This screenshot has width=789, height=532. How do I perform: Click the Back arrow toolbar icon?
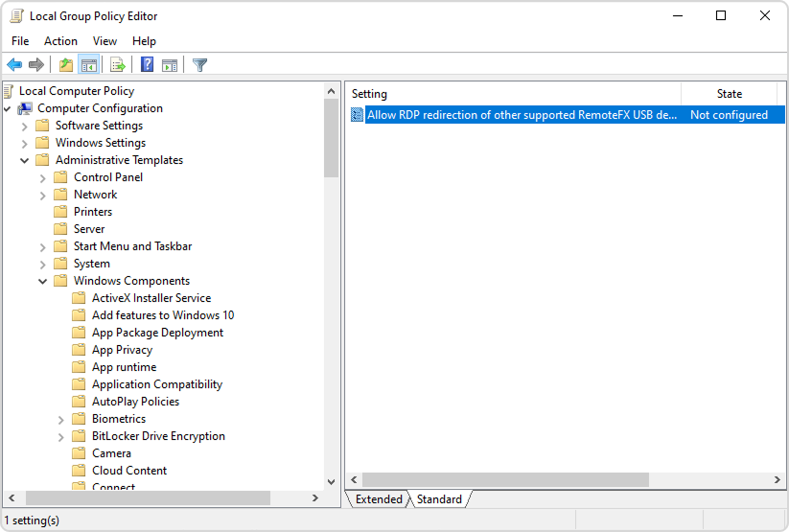(14, 65)
